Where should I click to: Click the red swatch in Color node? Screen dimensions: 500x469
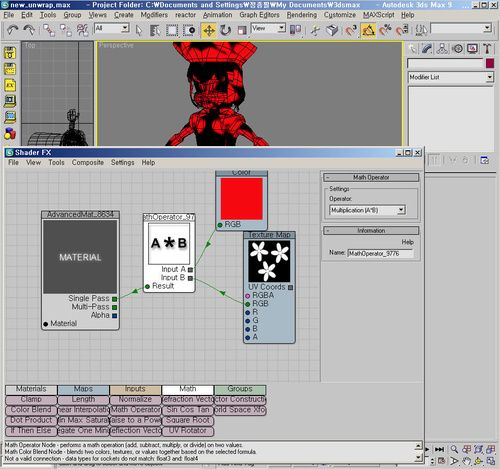pos(241,199)
